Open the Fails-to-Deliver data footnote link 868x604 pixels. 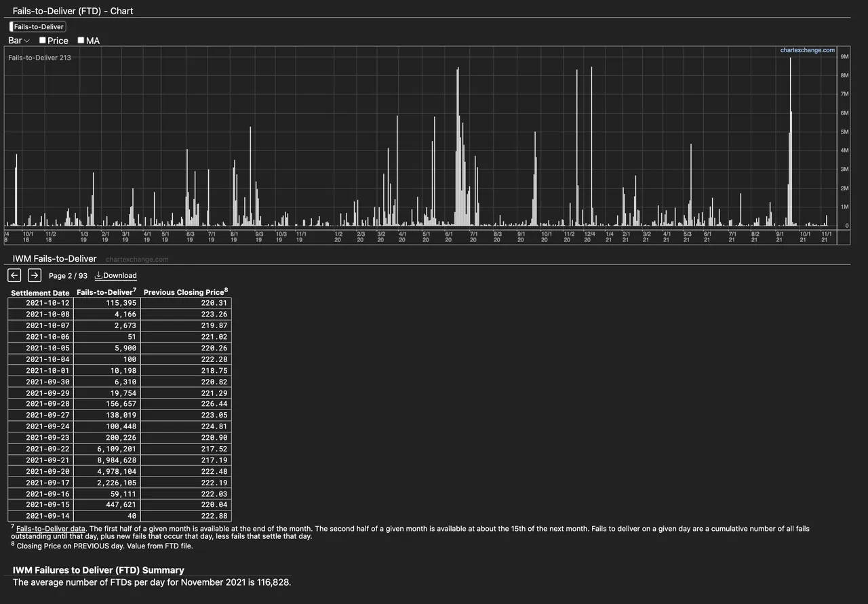[51, 528]
